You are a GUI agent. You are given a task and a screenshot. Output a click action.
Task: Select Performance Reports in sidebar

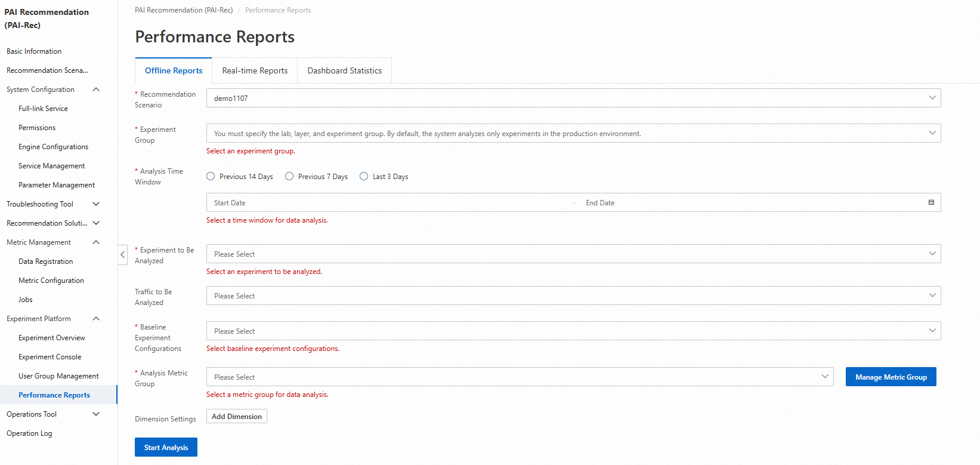pos(54,395)
